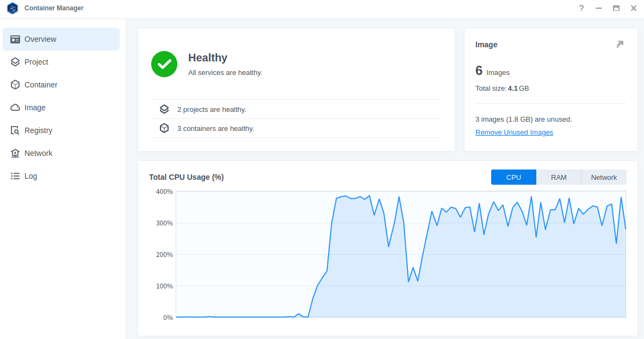Maximize the Container Manager window

(x=616, y=8)
